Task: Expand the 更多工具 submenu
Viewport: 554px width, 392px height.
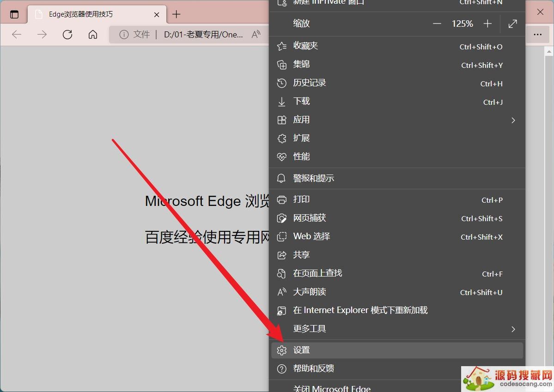Action: coord(513,329)
